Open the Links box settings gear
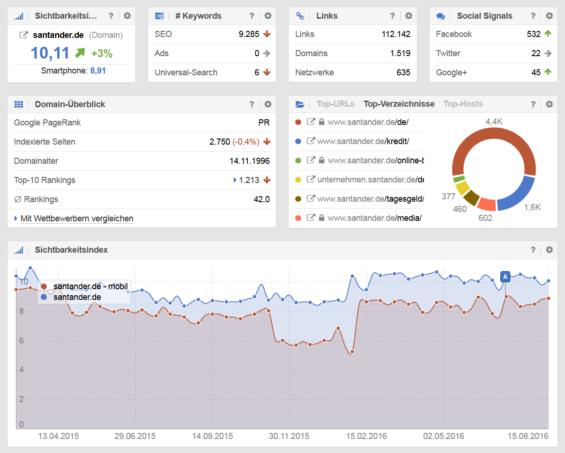Image resolution: width=565 pixels, height=453 pixels. pyautogui.click(x=408, y=16)
